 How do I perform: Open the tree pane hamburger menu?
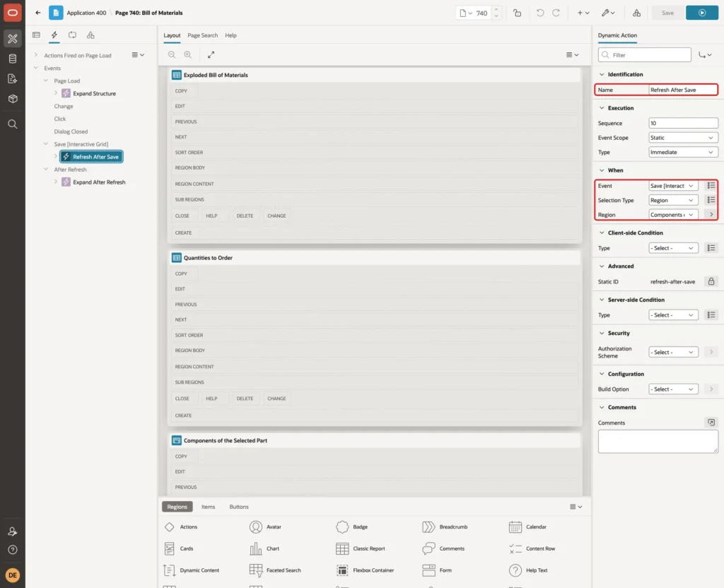[x=138, y=54]
